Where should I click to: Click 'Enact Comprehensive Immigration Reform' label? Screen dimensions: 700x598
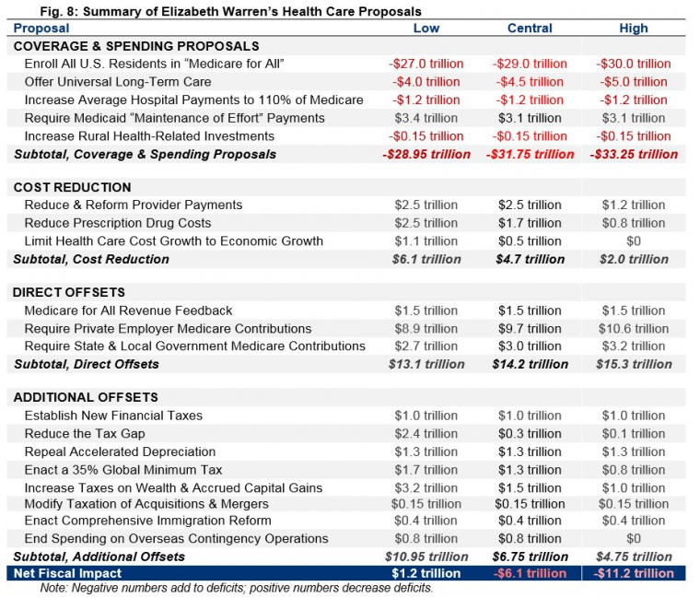pos(147,521)
